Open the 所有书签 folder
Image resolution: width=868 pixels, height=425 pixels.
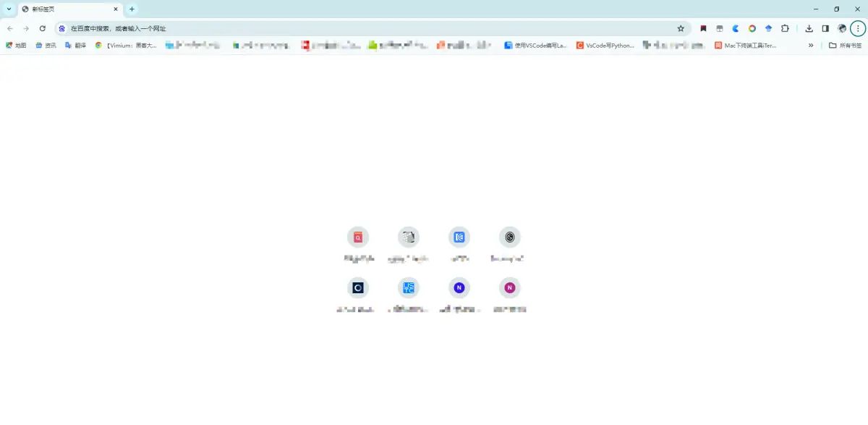(x=845, y=45)
